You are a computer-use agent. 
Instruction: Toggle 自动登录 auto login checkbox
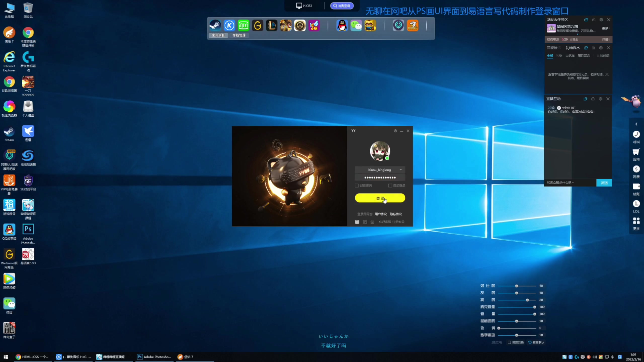click(x=390, y=186)
